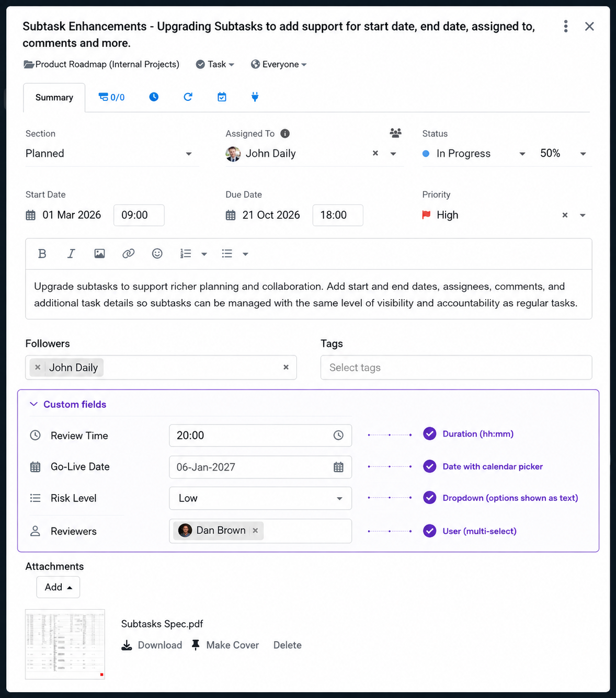This screenshot has width=616, height=698.
Task: Click the insert link icon in editor
Action: [128, 254]
